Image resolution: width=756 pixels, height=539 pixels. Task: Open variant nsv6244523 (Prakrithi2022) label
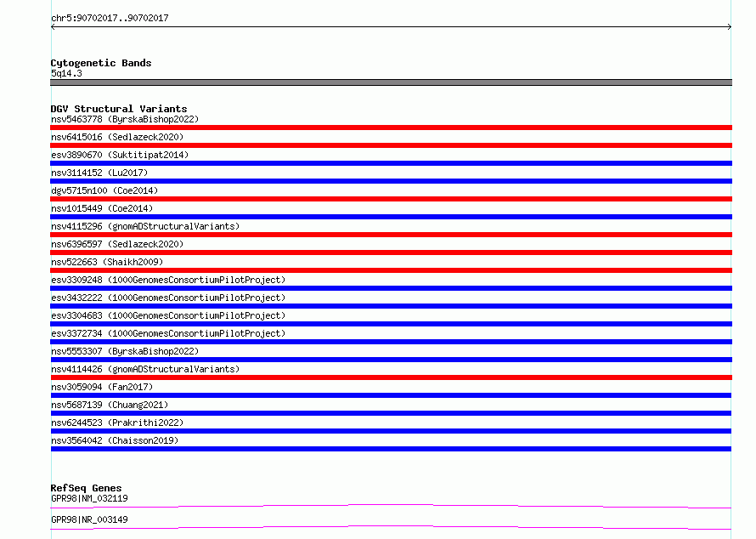(117, 423)
